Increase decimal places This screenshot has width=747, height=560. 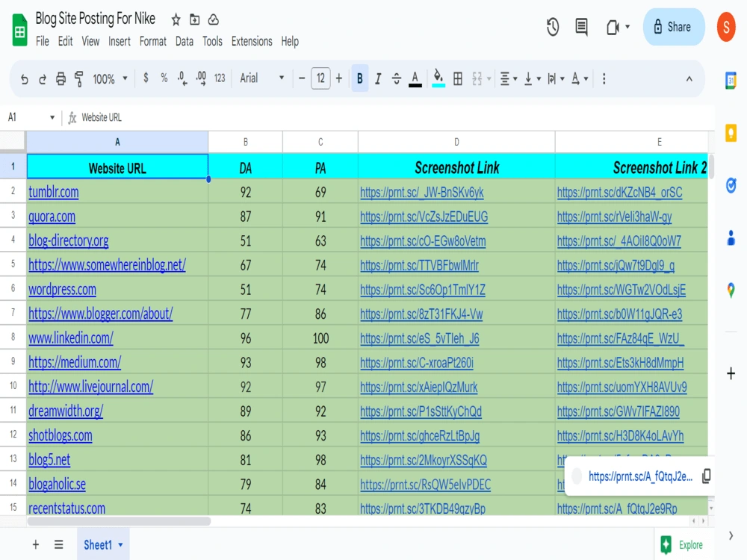point(201,78)
